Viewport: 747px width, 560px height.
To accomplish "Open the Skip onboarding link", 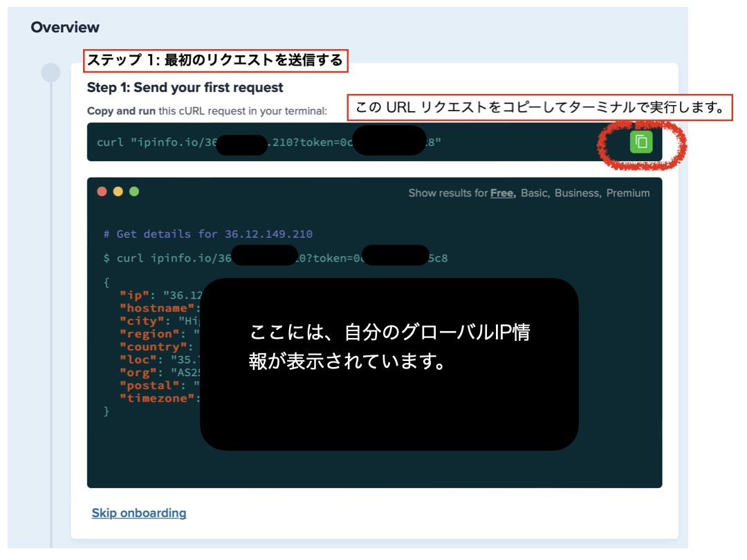I will (139, 513).
